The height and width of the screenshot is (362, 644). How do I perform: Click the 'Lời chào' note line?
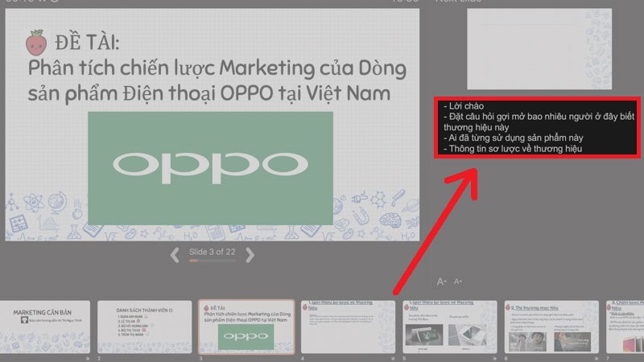click(464, 106)
